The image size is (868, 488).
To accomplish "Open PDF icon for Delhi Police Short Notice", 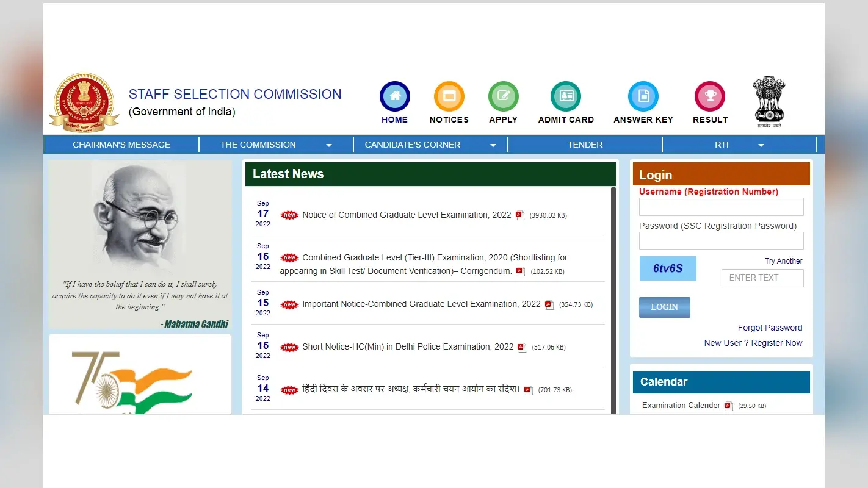I will (522, 347).
